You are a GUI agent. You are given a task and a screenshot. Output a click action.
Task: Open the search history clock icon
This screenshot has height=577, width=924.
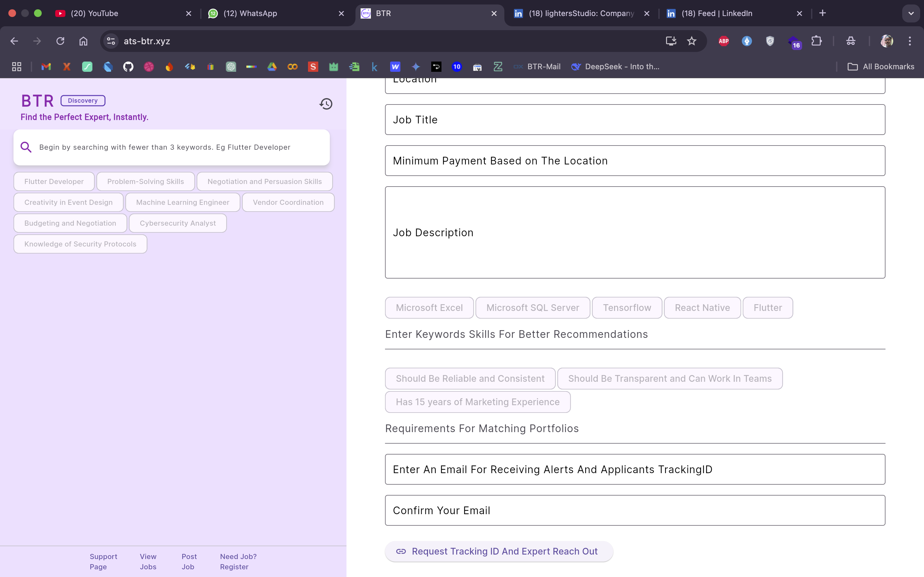coord(326,104)
